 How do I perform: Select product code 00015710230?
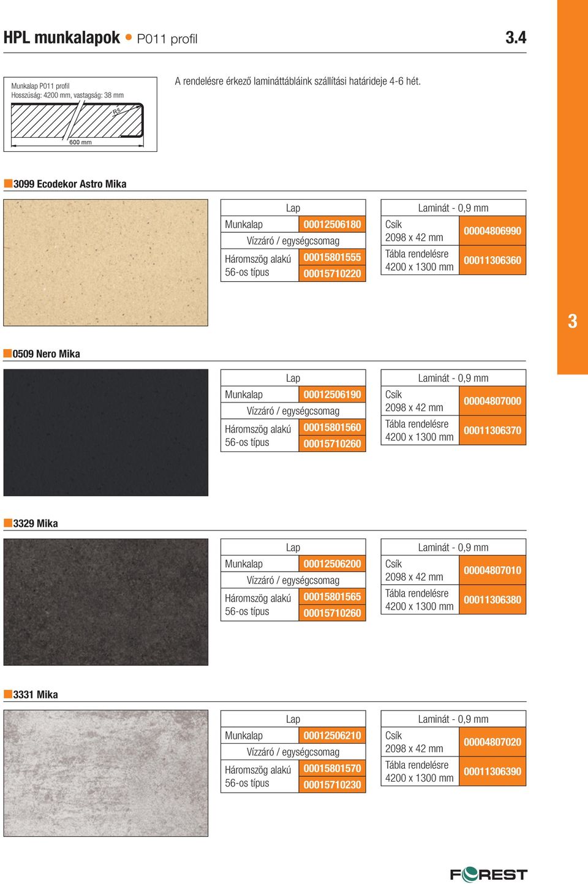[332, 785]
